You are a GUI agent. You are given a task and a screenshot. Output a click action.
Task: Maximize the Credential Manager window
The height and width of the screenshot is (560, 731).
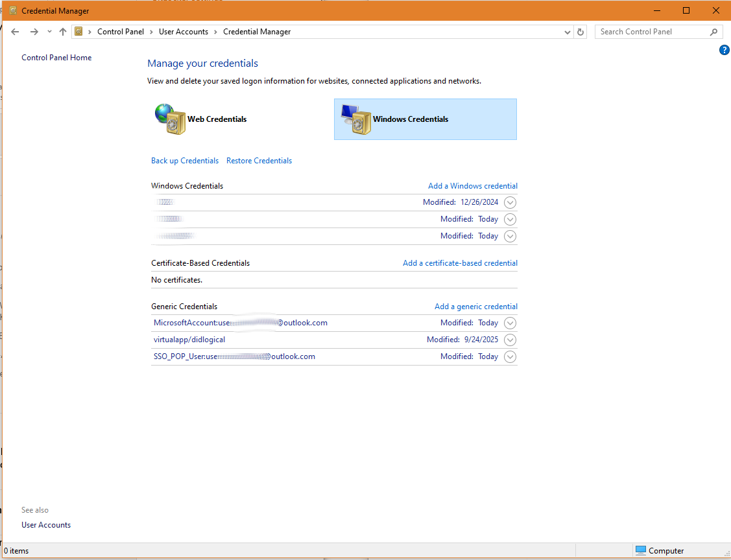686,10
